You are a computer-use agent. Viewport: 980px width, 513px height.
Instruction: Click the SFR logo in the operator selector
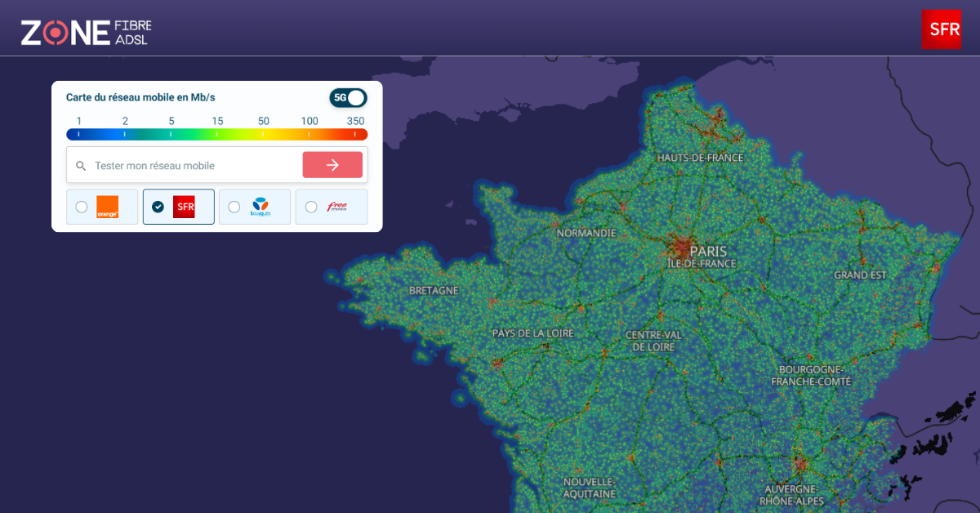[183, 207]
